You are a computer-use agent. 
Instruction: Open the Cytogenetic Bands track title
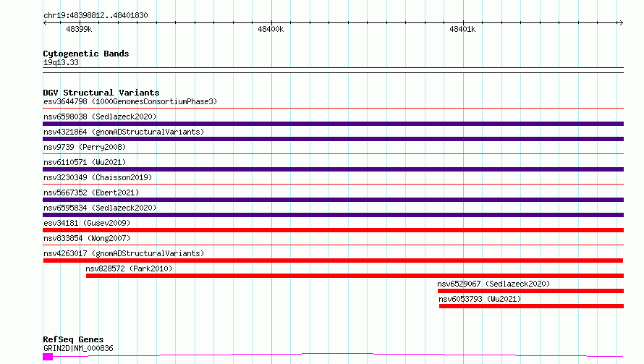point(86,54)
